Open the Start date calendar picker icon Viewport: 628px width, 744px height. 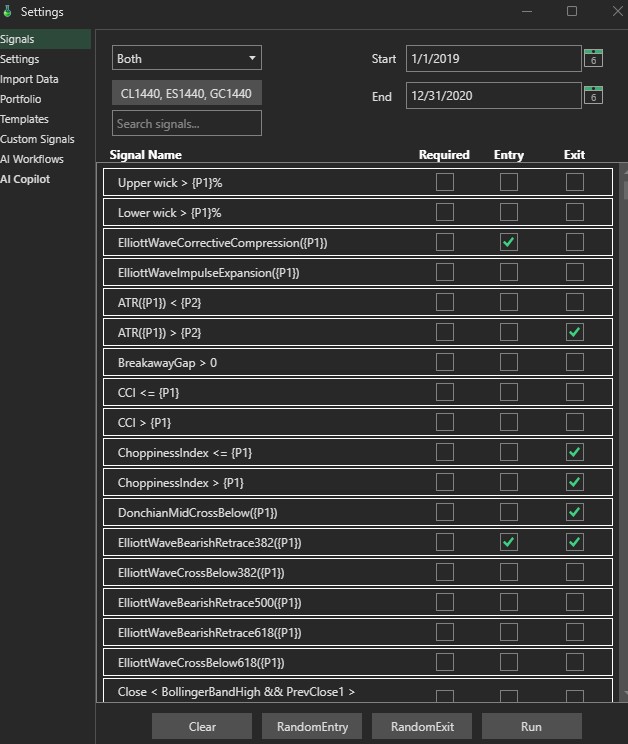click(x=593, y=58)
